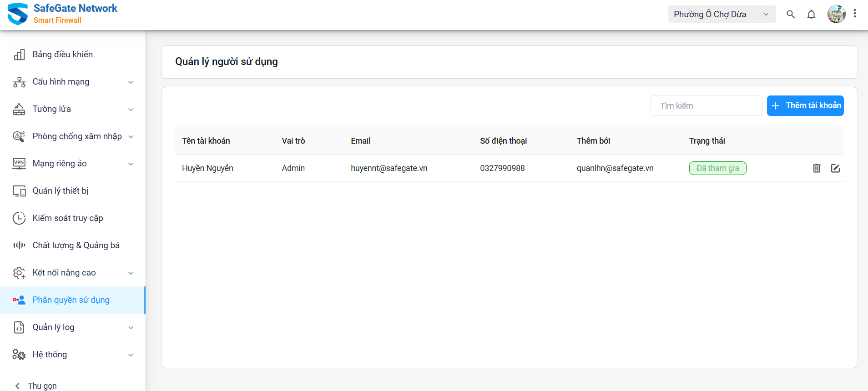Image resolution: width=868 pixels, height=391 pixels.
Task: Go to Quản lý thiết bị
Action: [x=60, y=191]
